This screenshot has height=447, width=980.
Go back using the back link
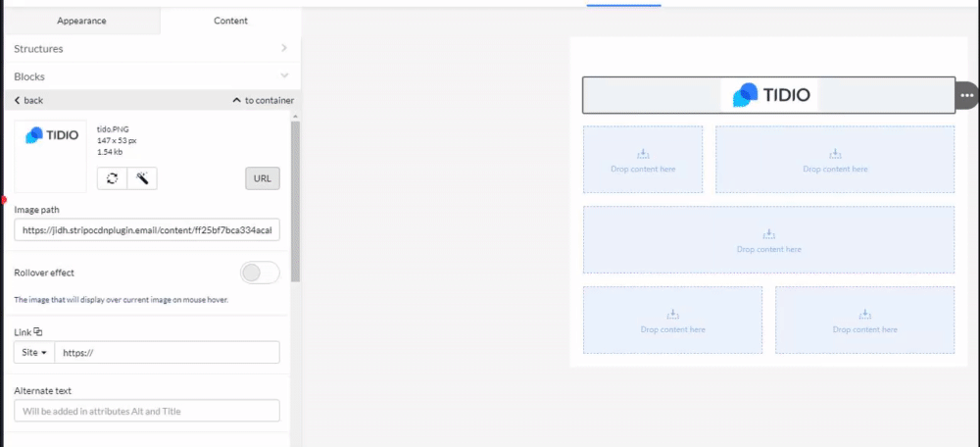click(28, 100)
